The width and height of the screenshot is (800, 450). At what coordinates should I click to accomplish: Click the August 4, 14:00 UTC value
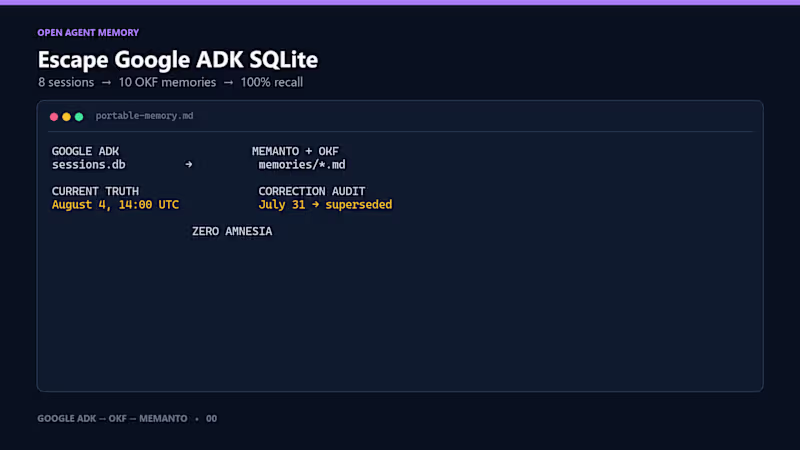click(115, 205)
